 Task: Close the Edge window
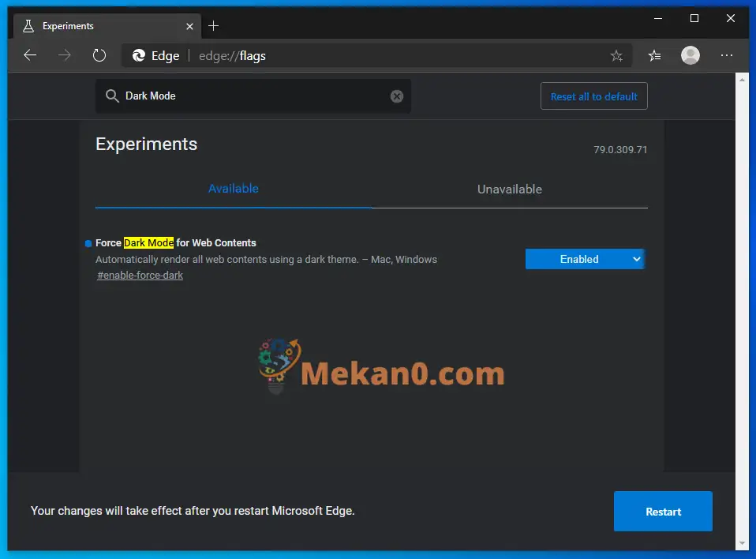(731, 18)
